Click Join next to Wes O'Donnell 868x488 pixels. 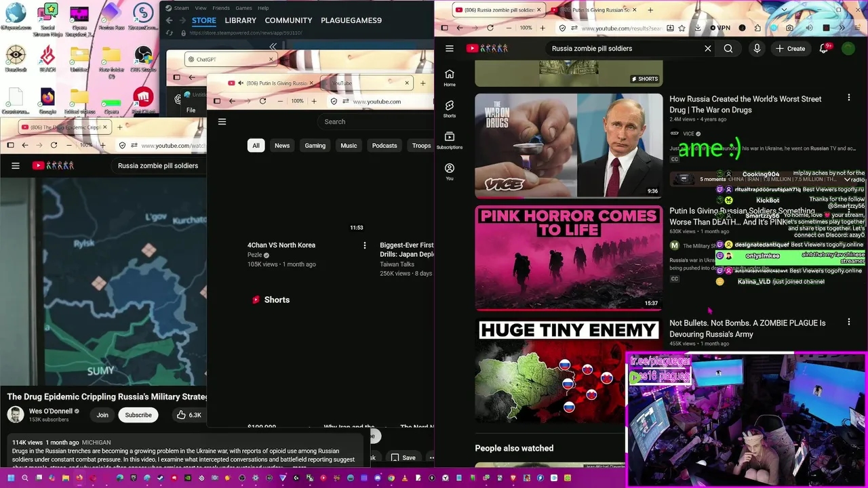point(102,415)
